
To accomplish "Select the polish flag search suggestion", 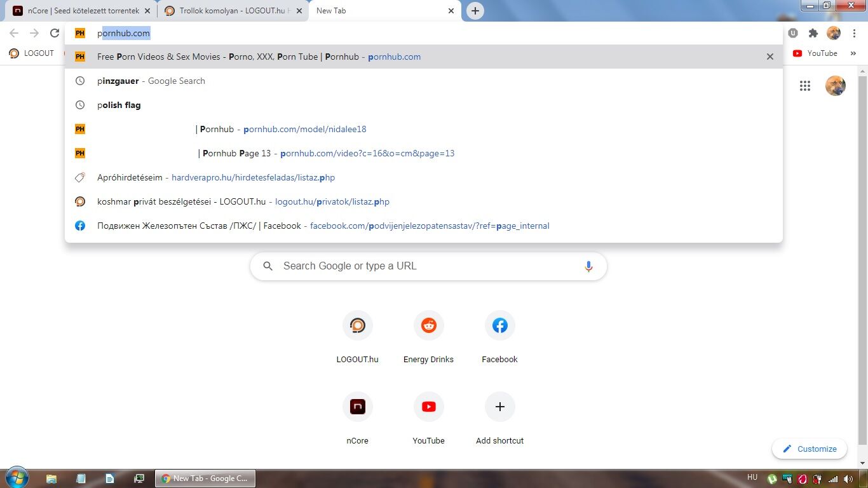I will [424, 105].
